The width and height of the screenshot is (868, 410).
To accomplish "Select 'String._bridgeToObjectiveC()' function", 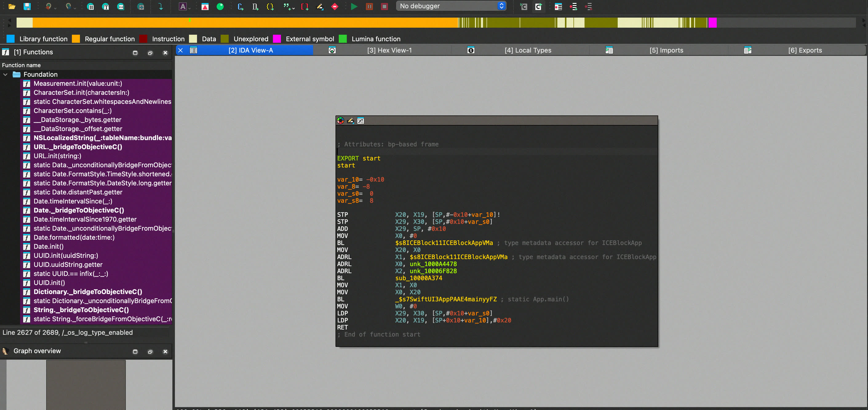I will 81,310.
